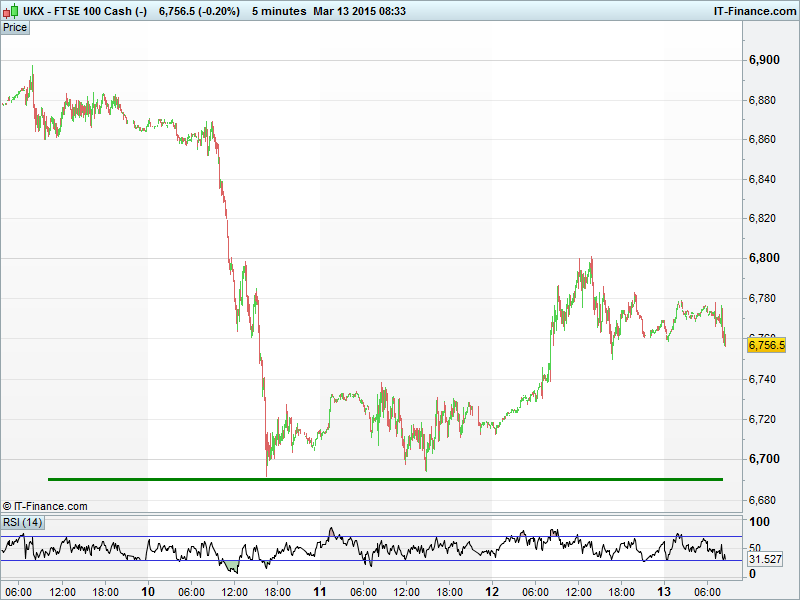Select the green horizontal support line
This screenshot has width=800, height=600.
[385, 479]
